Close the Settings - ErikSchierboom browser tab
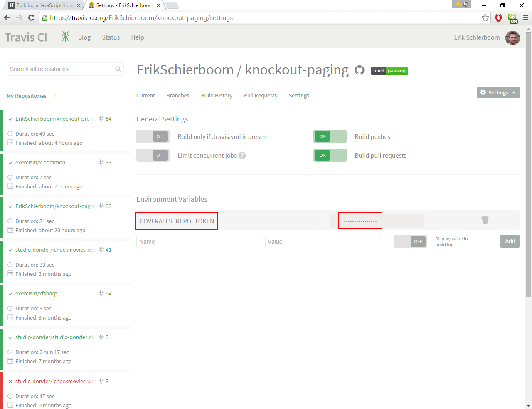Image resolution: width=532 pixels, height=409 pixels. [158, 5]
